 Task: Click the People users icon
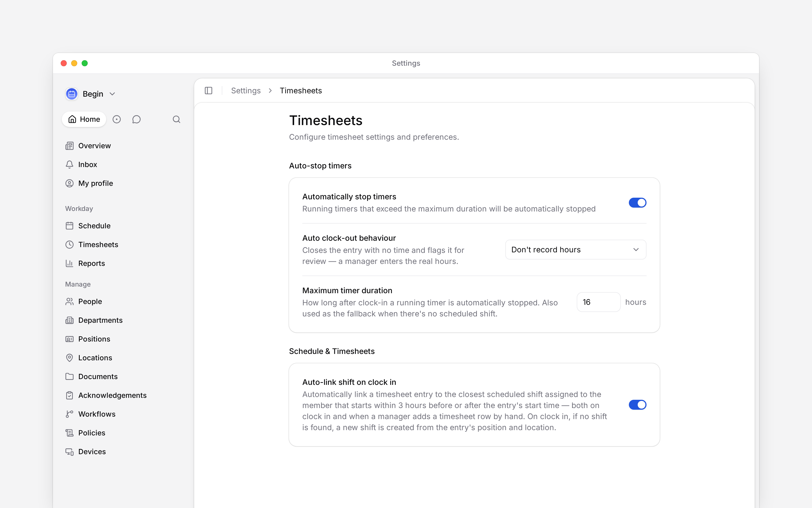click(70, 301)
